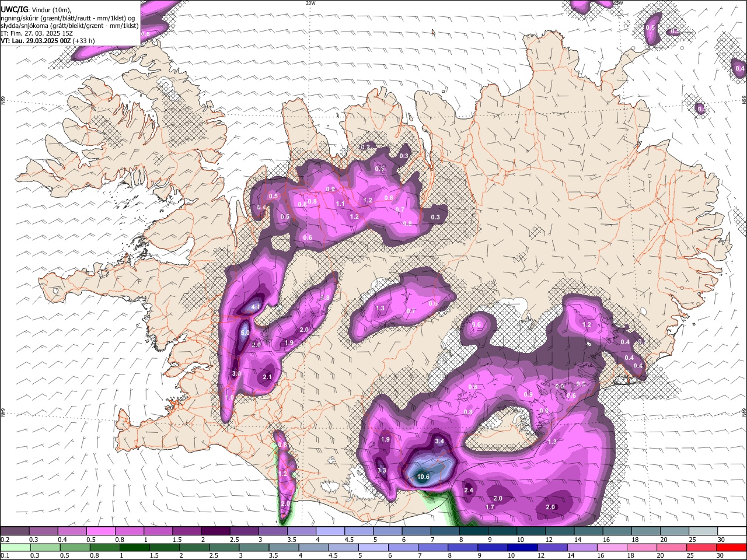The width and height of the screenshot is (747, 560).
Task: Click the 3.3 precipitation value
Action: (382, 470)
